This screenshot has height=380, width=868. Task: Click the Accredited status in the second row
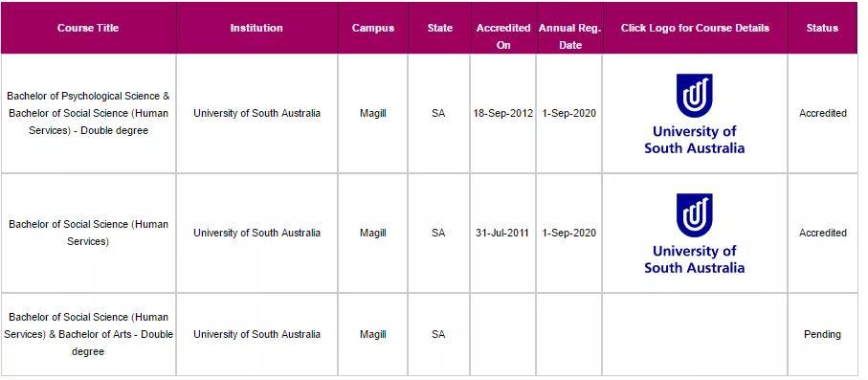coord(823,234)
